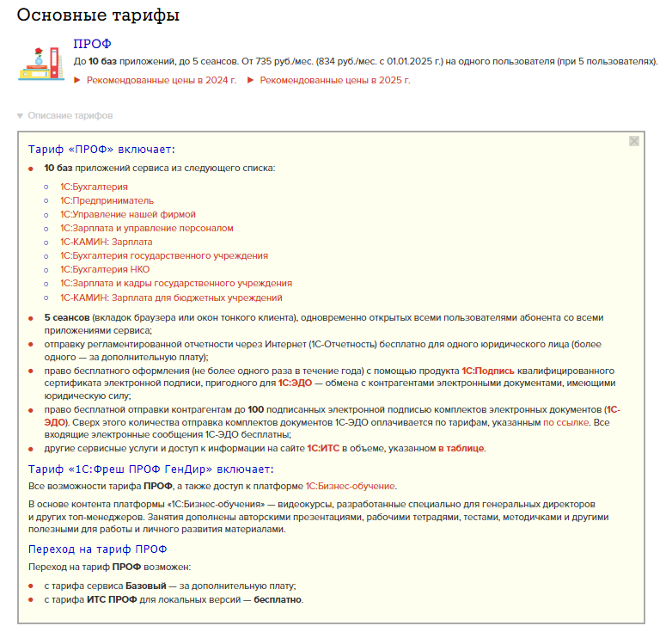Follow the 1С:Подпись link

click(x=488, y=371)
